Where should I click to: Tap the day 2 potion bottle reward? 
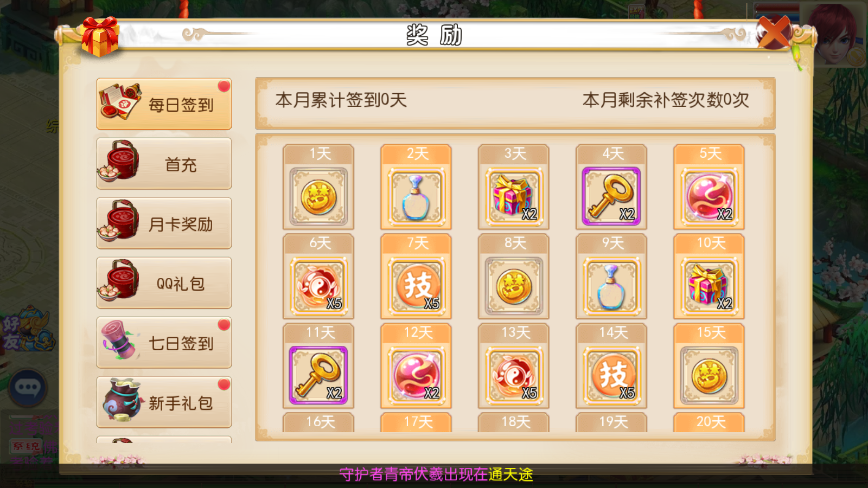[416, 196]
